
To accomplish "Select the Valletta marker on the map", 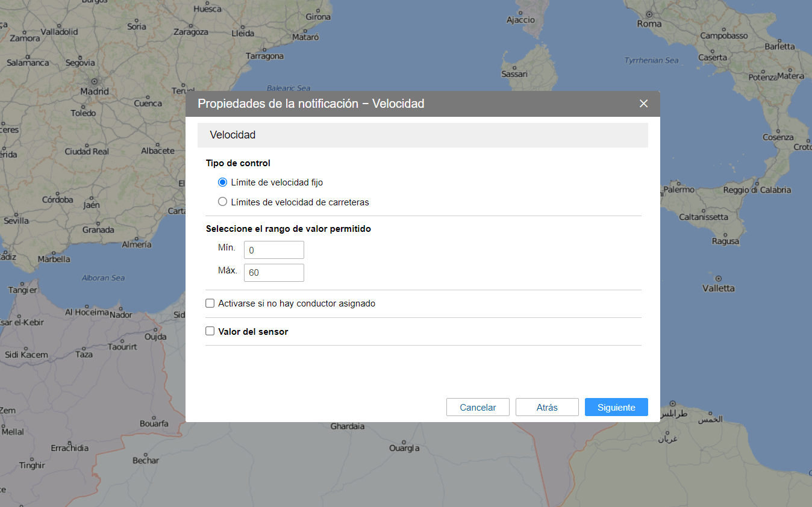I will [719, 279].
